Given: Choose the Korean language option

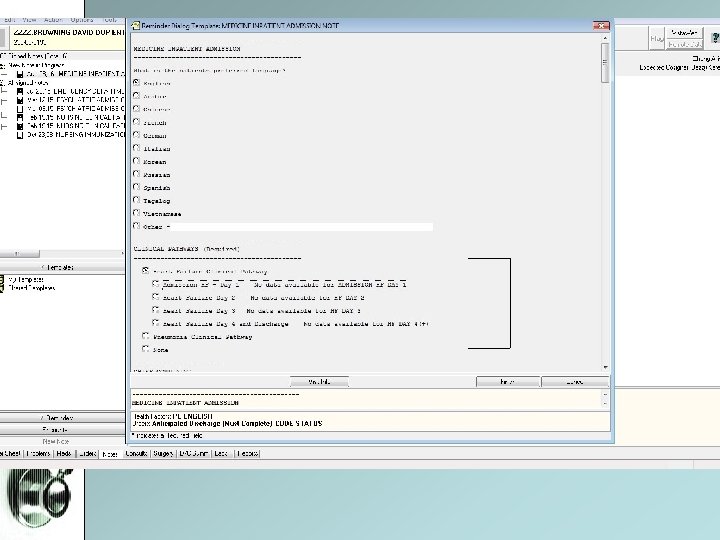Looking at the screenshot, I should 136,161.
